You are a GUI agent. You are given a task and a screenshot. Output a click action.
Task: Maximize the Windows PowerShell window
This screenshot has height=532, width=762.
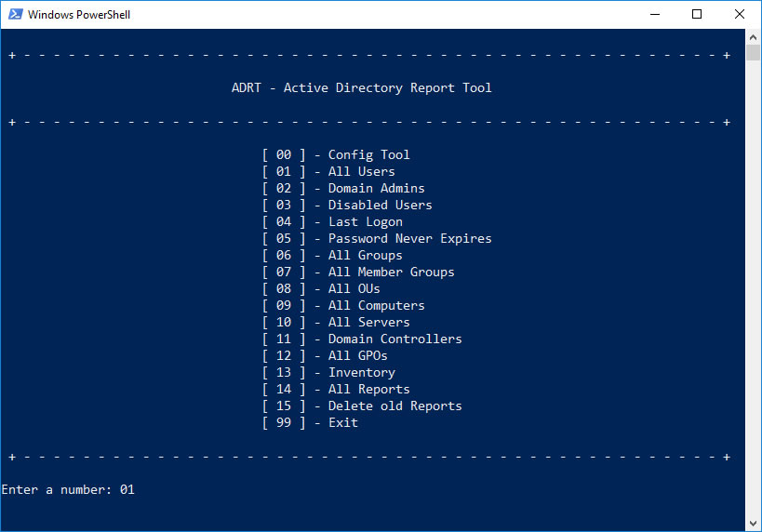click(697, 14)
